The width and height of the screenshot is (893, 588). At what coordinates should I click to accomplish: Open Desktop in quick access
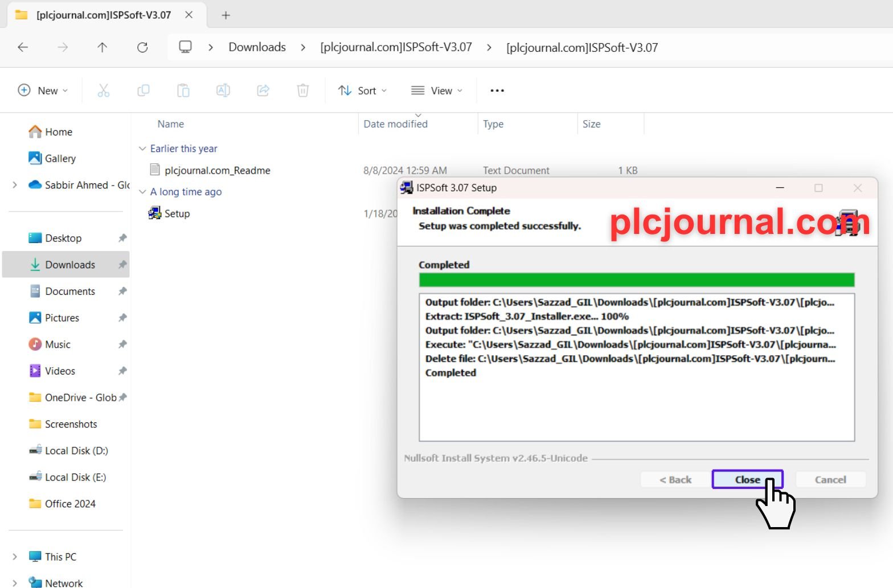point(55,238)
